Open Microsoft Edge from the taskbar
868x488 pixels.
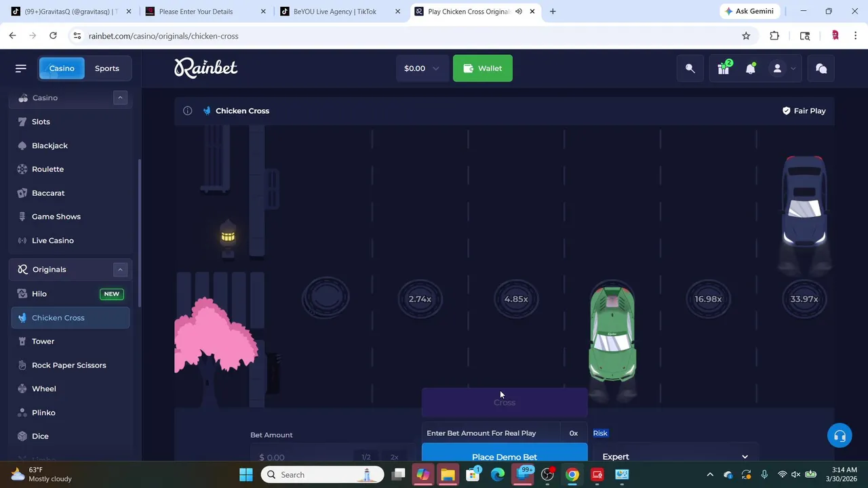click(498, 474)
